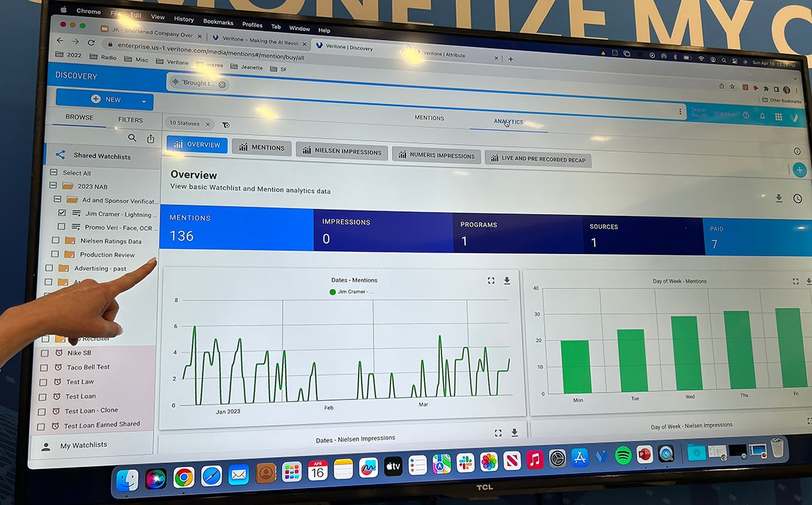Click the share/export icon beside the sidebar search
Screen dimensions: 812x505
pyautogui.click(x=150, y=139)
